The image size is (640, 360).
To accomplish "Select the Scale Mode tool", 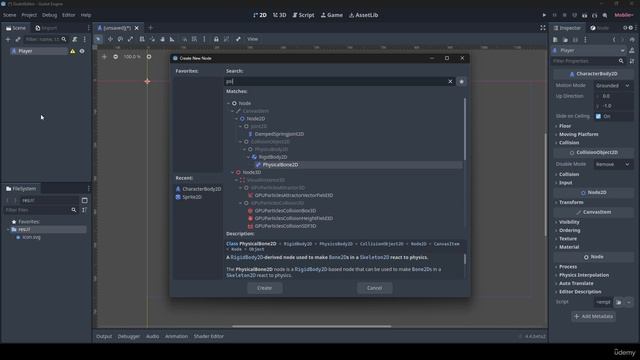I will click(x=131, y=39).
